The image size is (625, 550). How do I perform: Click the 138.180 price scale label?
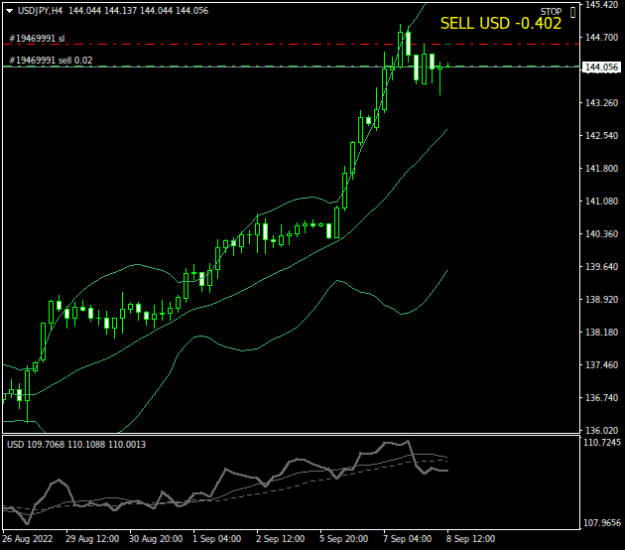(x=601, y=332)
